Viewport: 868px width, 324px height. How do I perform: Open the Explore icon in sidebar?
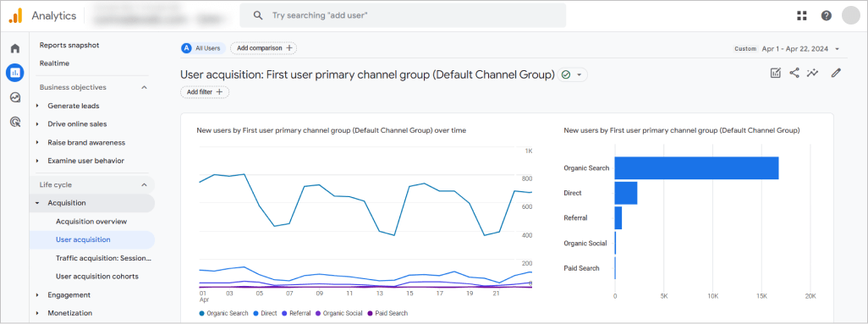point(15,97)
